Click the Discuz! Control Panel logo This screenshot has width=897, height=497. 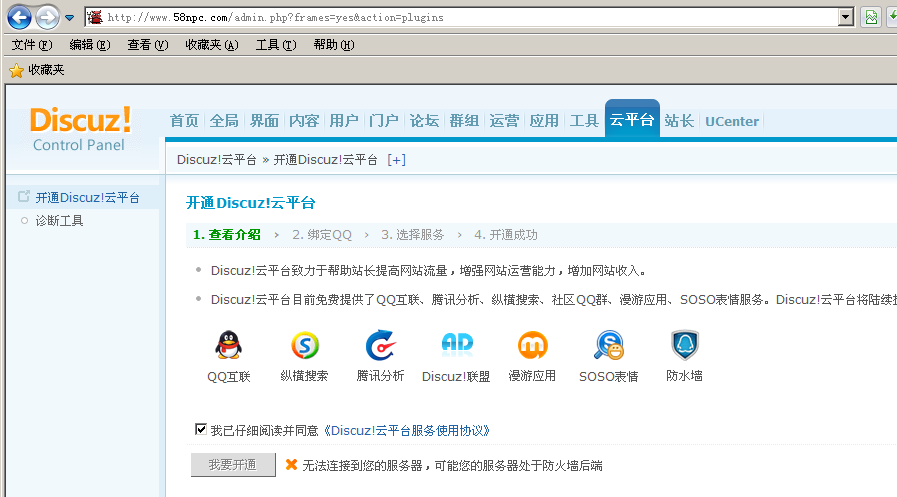point(81,129)
